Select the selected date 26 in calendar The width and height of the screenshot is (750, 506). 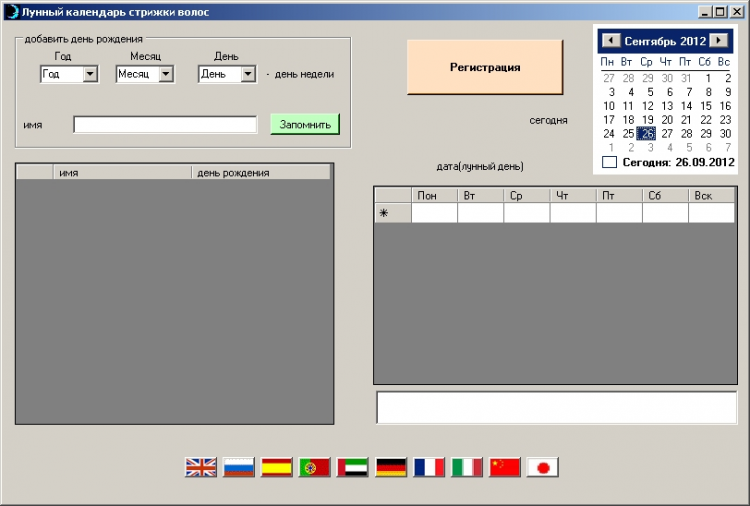[647, 133]
